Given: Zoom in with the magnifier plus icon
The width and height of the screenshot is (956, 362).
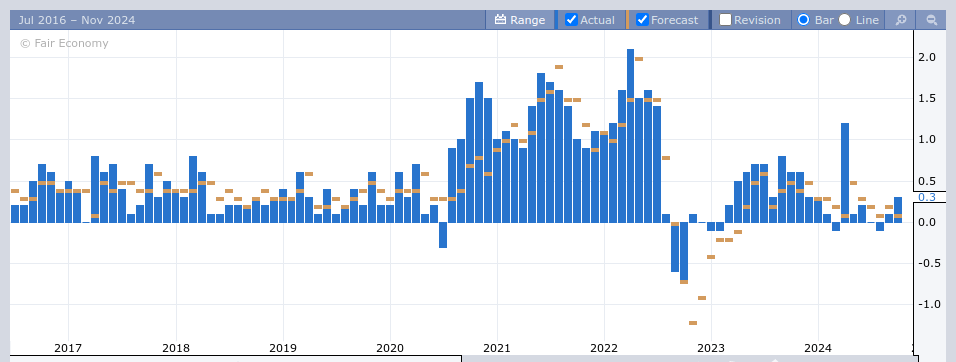Looking at the screenshot, I should [x=901, y=20].
